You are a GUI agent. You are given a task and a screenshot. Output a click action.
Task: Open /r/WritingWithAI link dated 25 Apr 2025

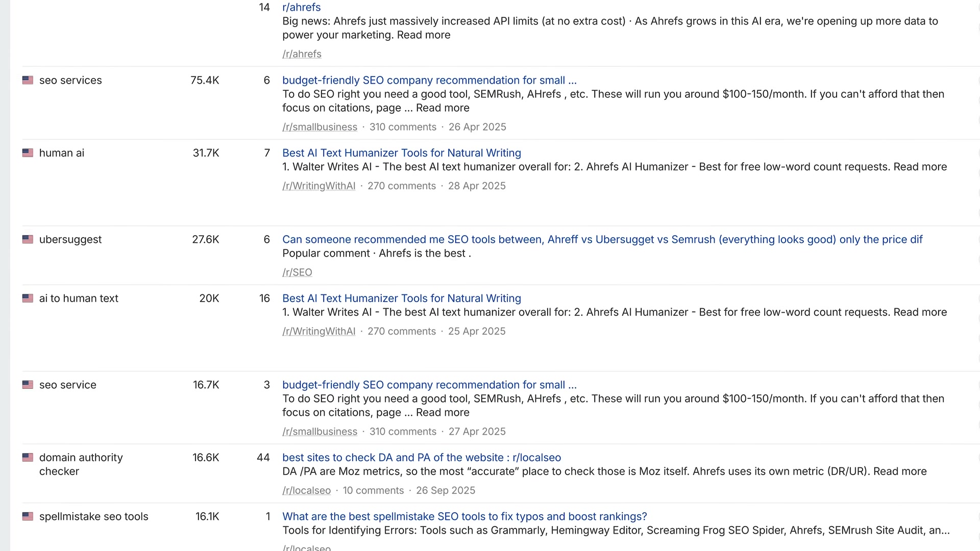[x=318, y=332]
